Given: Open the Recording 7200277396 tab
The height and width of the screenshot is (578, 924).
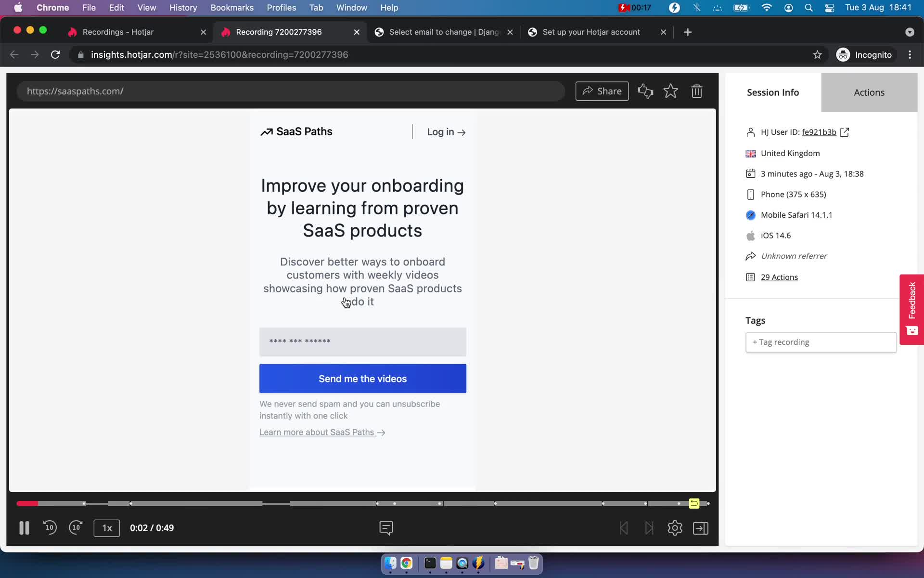Looking at the screenshot, I should pos(279,31).
